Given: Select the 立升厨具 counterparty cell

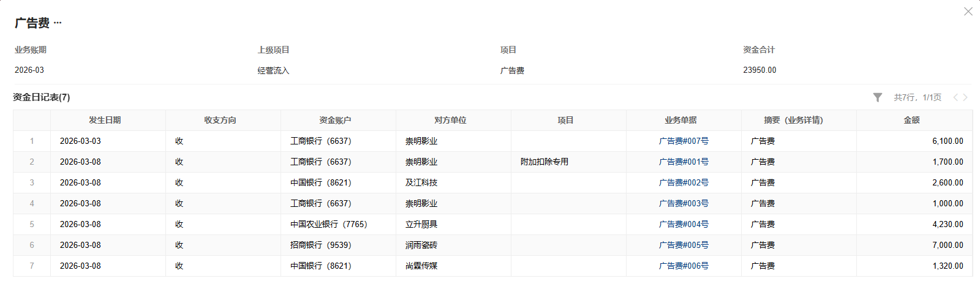Looking at the screenshot, I should point(453,224).
